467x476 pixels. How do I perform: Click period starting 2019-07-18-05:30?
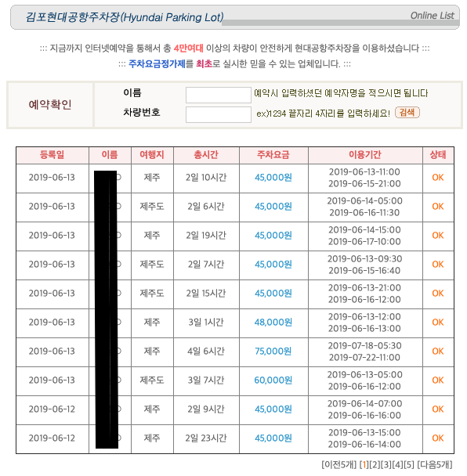tap(364, 346)
